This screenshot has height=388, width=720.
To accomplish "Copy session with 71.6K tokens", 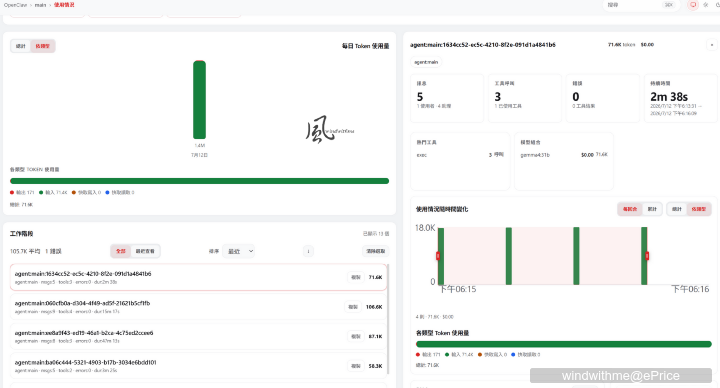I will (356, 277).
